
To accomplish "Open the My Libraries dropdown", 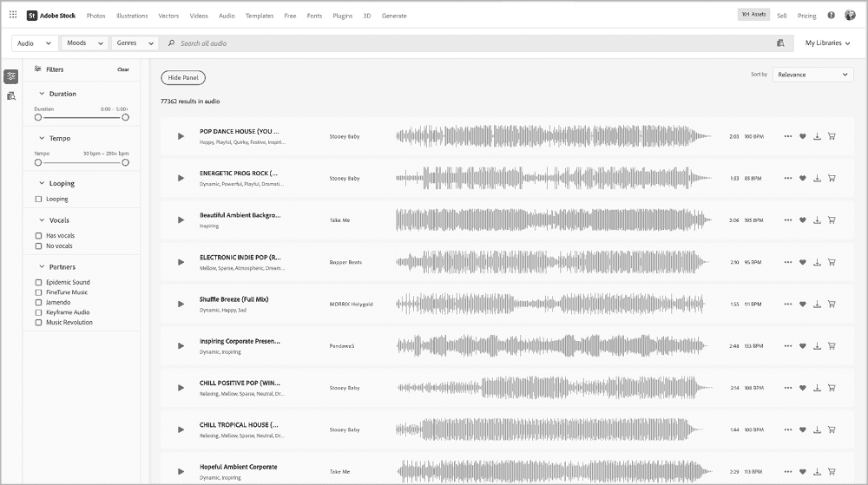I will tap(827, 43).
